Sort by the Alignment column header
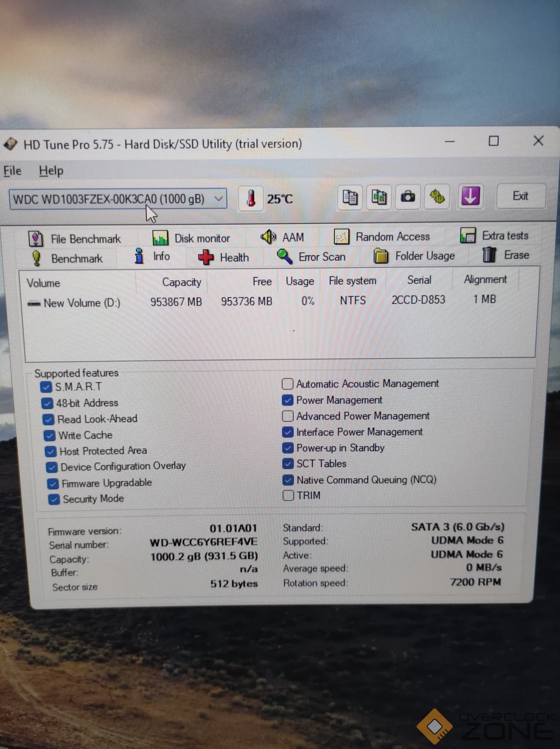 click(485, 279)
